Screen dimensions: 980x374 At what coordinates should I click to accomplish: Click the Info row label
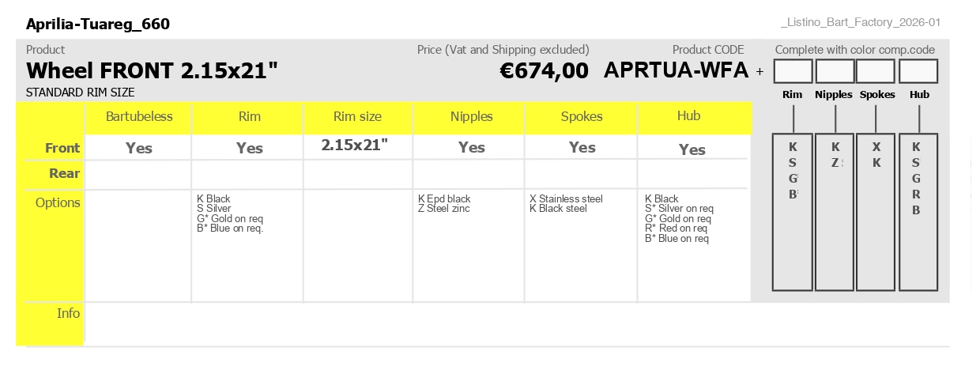coord(69,313)
